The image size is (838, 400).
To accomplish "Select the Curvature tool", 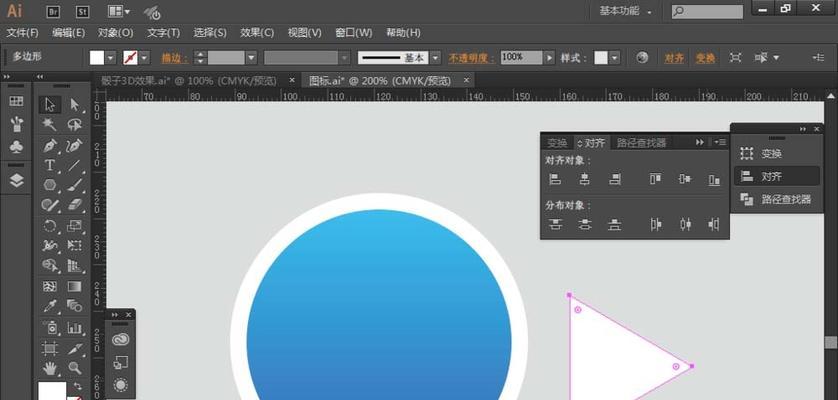I will pos(74,145).
